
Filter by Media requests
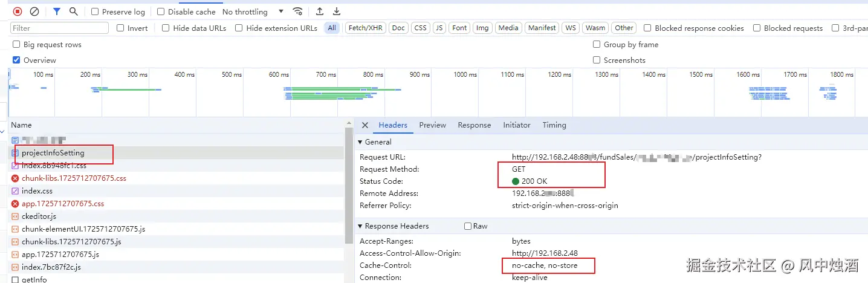click(x=508, y=28)
